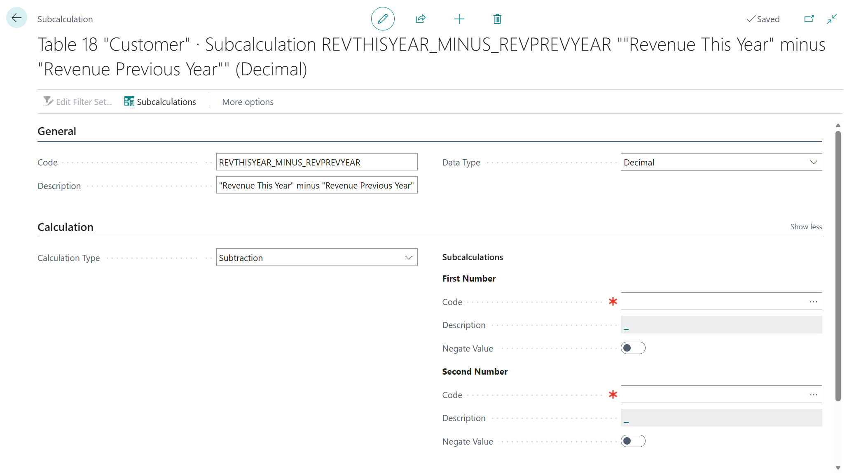This screenshot has height=473, width=868.
Task: Open the More options menu
Action: pos(248,102)
